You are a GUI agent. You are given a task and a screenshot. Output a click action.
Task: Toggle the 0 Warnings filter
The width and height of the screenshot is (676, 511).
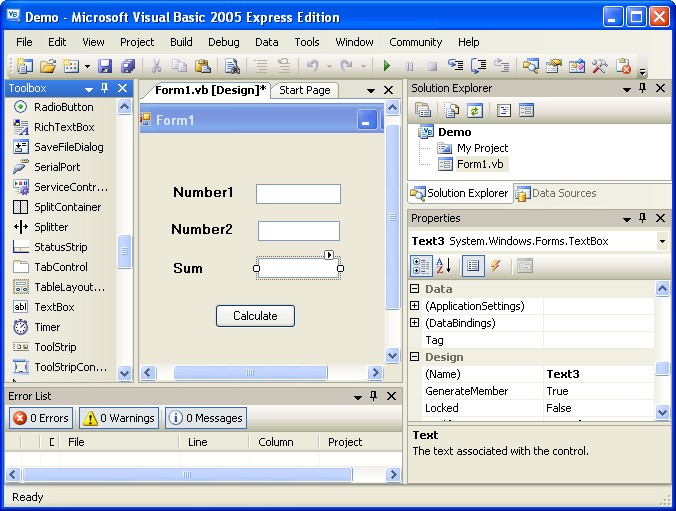119,418
